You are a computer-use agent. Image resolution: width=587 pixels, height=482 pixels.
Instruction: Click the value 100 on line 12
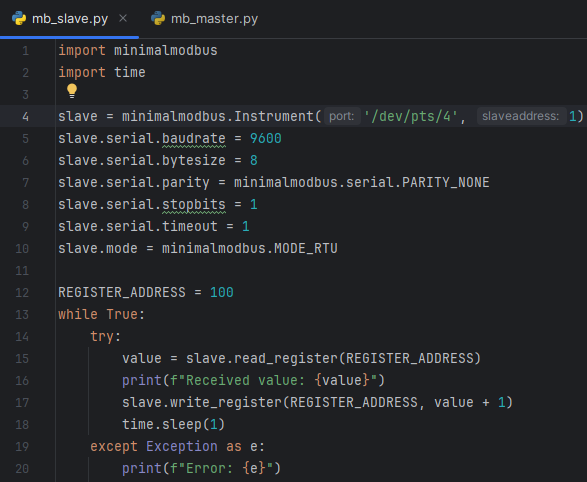(222, 292)
